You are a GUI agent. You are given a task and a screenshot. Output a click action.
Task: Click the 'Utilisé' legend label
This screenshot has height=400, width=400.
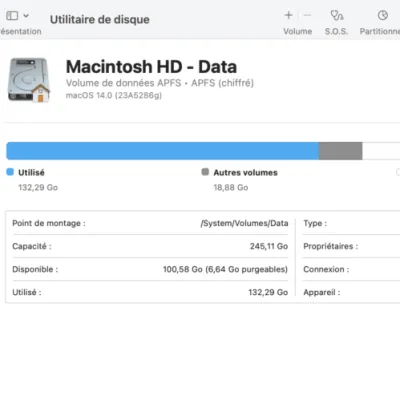31,173
